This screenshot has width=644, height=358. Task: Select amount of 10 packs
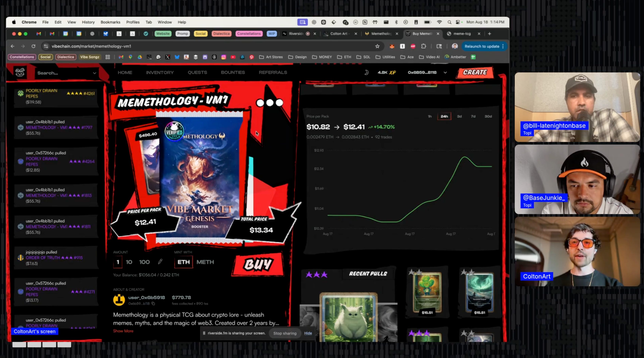(x=129, y=262)
